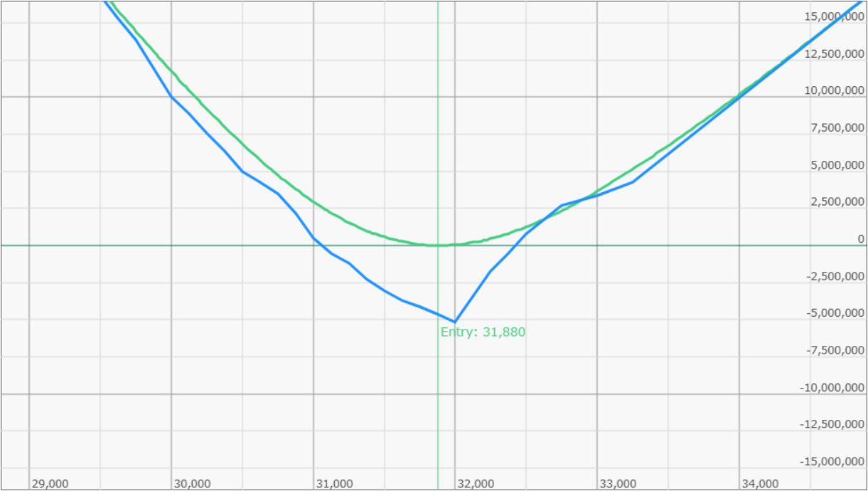Click the 31,000 x-axis label

pyautogui.click(x=335, y=484)
